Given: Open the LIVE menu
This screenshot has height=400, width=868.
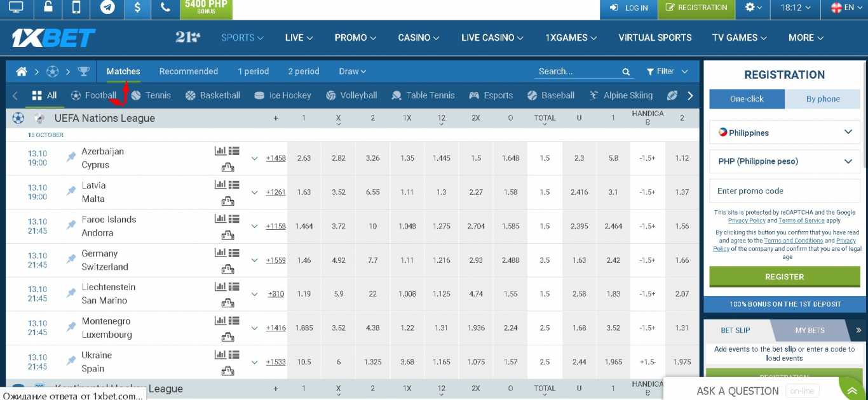Looking at the screenshot, I should pyautogui.click(x=299, y=37).
